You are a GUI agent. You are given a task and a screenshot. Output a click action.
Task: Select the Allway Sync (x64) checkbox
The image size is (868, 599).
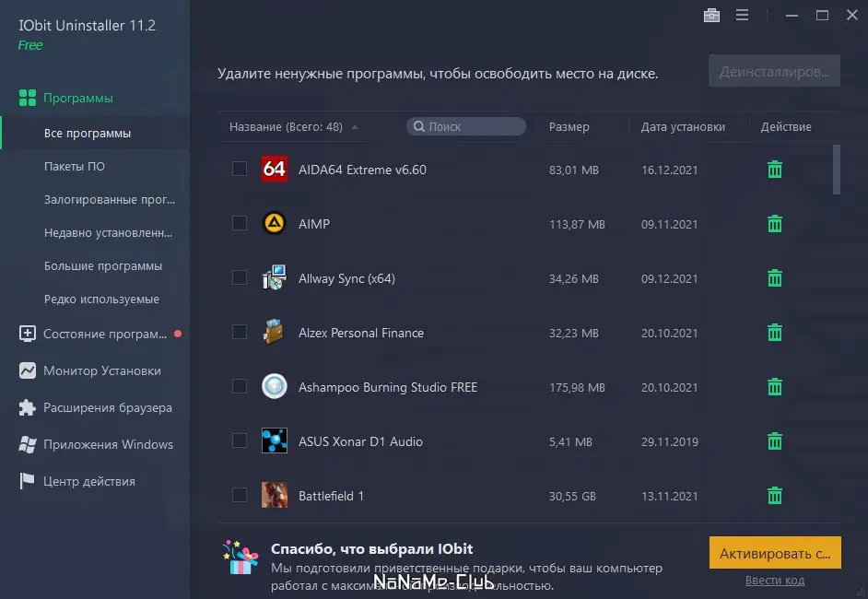pyautogui.click(x=240, y=277)
